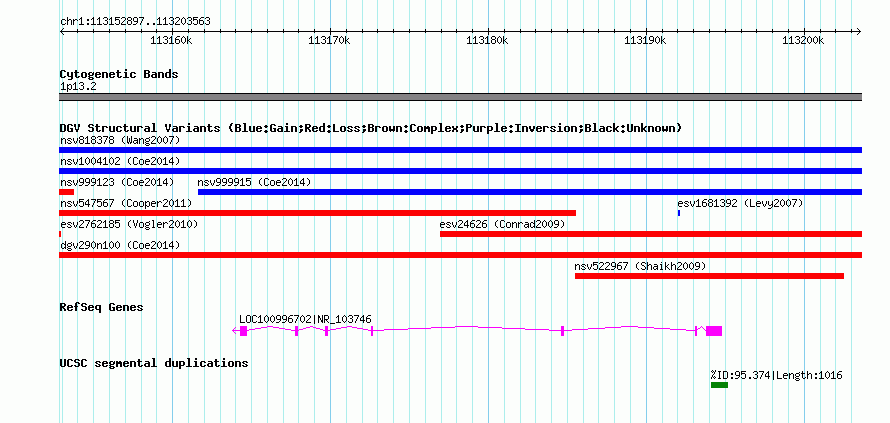This screenshot has width=890, height=423.
Task: Select the %ID:95.374|Length:1016 label
Action: 776,375
